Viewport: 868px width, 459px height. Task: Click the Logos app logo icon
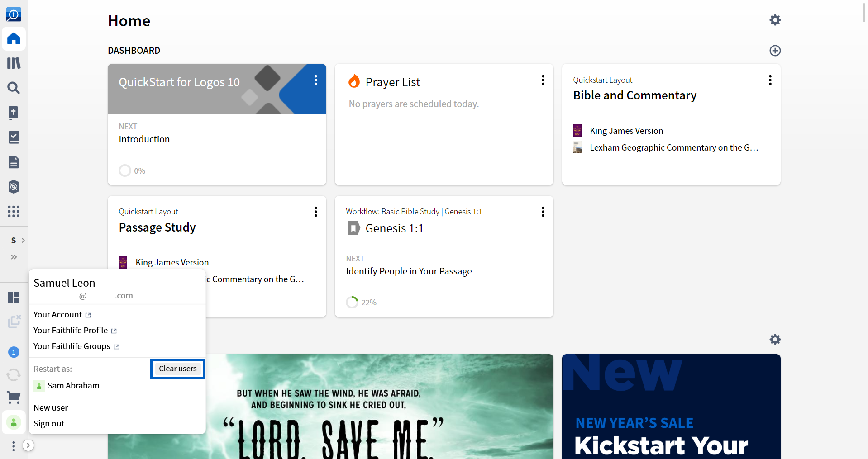click(14, 14)
